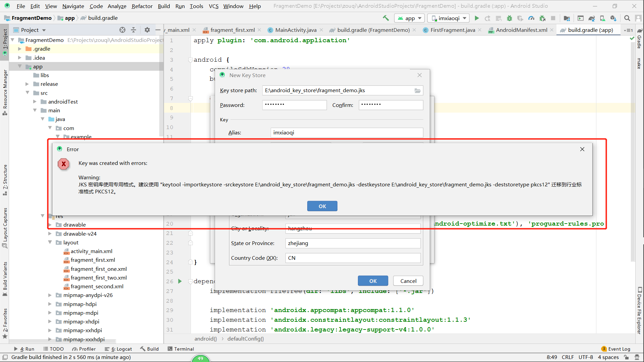Start debugging with the green bug icon
The width and height of the screenshot is (644, 362).
click(x=509, y=18)
